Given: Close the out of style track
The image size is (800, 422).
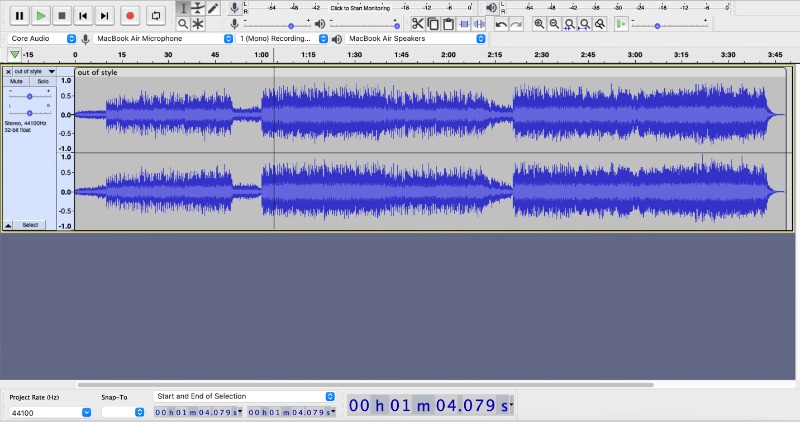Looking at the screenshot, I should [x=8, y=72].
